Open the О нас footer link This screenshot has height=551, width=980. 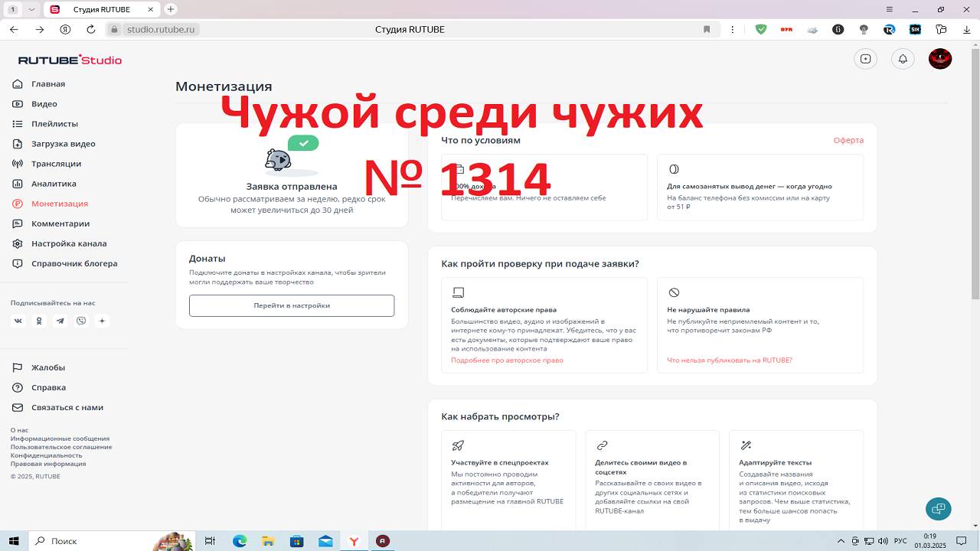coord(19,430)
